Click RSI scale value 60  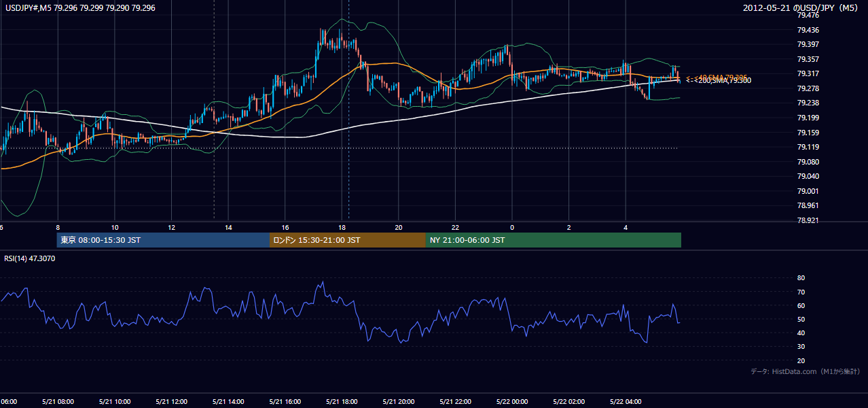801,305
